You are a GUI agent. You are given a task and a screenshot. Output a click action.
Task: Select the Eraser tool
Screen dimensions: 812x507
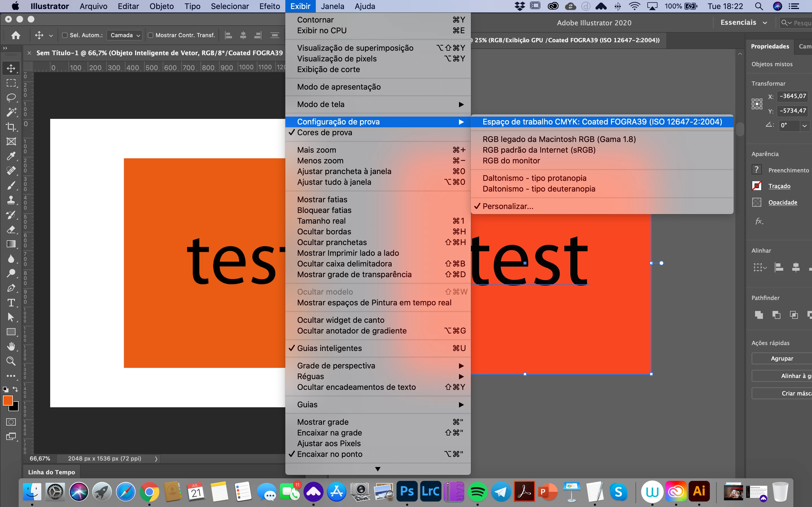click(x=11, y=229)
